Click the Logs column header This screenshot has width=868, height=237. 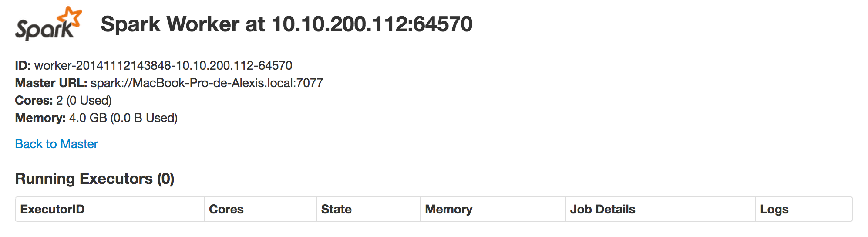(774, 210)
